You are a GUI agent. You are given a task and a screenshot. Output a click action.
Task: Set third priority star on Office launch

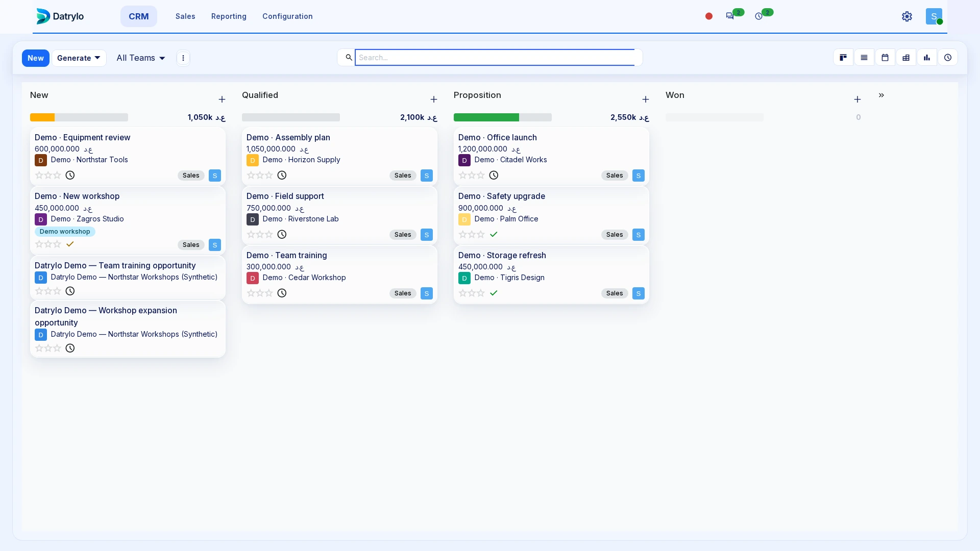coord(481,176)
